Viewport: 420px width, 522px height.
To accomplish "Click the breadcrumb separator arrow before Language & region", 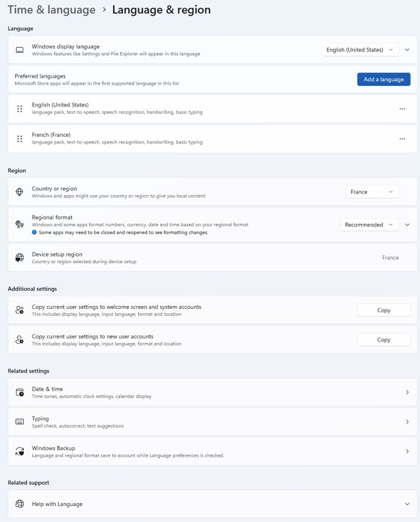I will (x=104, y=9).
